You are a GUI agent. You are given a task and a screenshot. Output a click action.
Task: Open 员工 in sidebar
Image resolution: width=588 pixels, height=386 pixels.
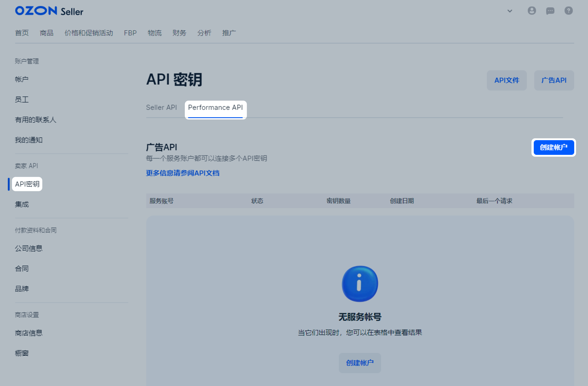22,99
